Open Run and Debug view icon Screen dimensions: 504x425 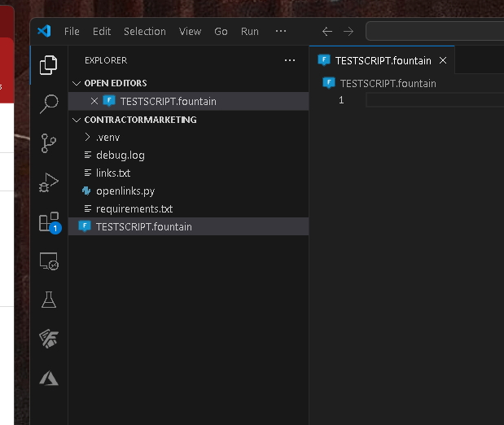49,182
